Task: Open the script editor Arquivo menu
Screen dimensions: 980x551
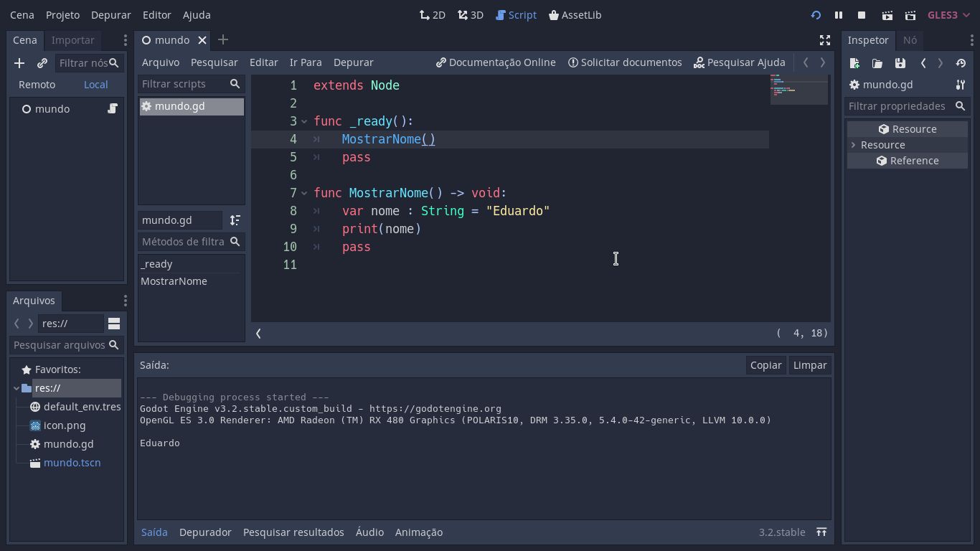Action: [161, 62]
